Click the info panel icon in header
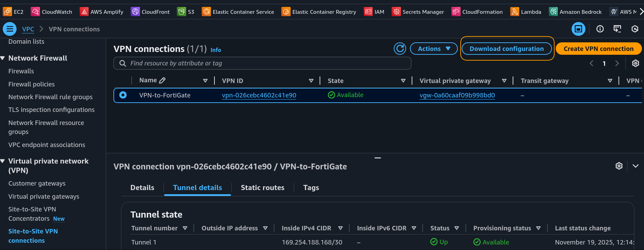The width and height of the screenshot is (644, 250). tap(600, 29)
